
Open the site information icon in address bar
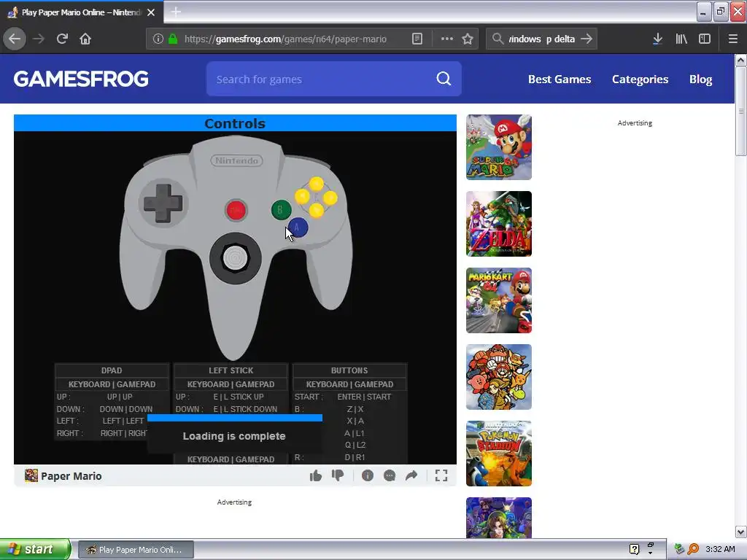(x=158, y=39)
